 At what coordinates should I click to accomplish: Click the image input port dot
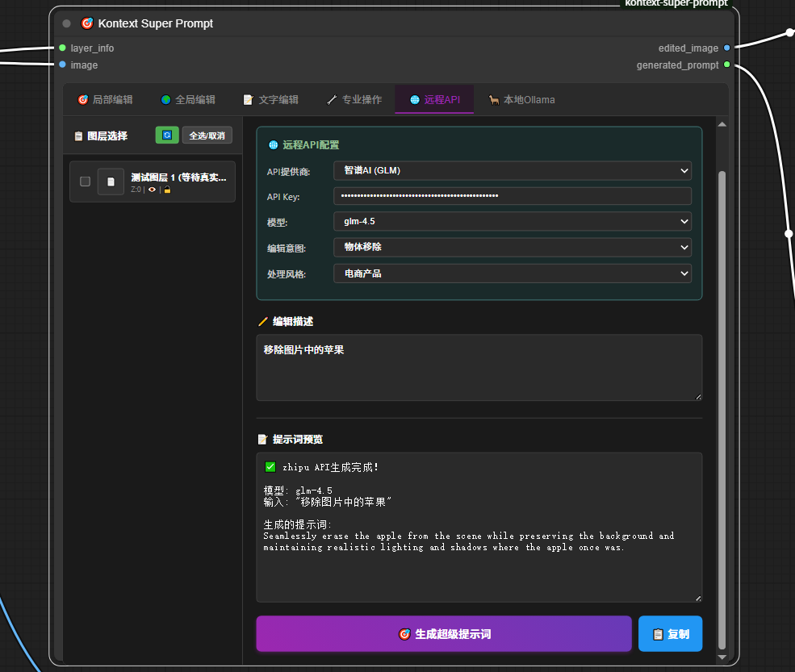62,65
